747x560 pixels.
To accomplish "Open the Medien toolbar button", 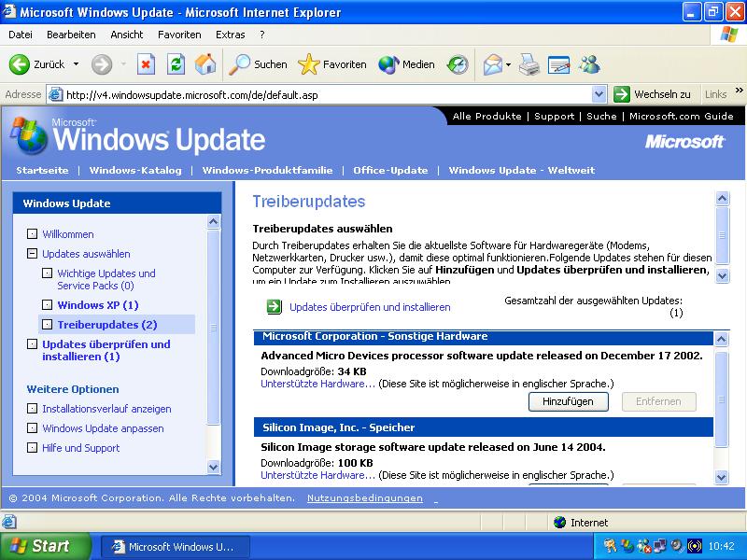I will pos(407,64).
